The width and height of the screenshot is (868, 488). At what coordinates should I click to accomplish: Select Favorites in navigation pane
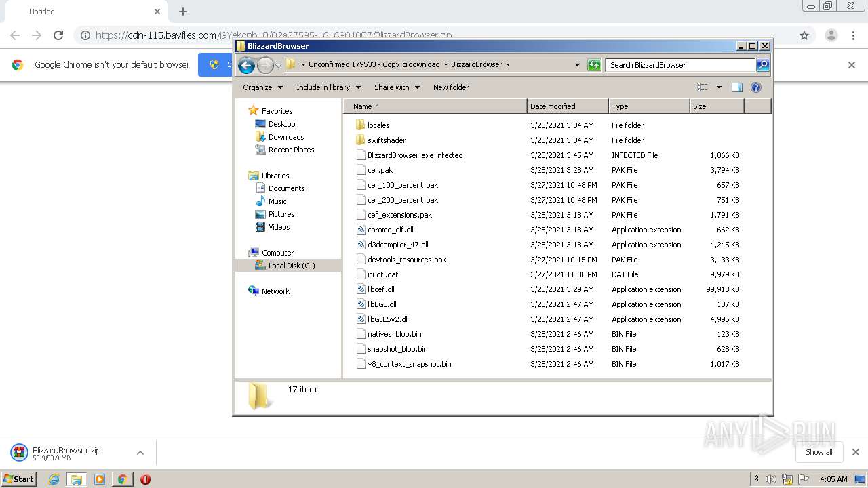277,111
